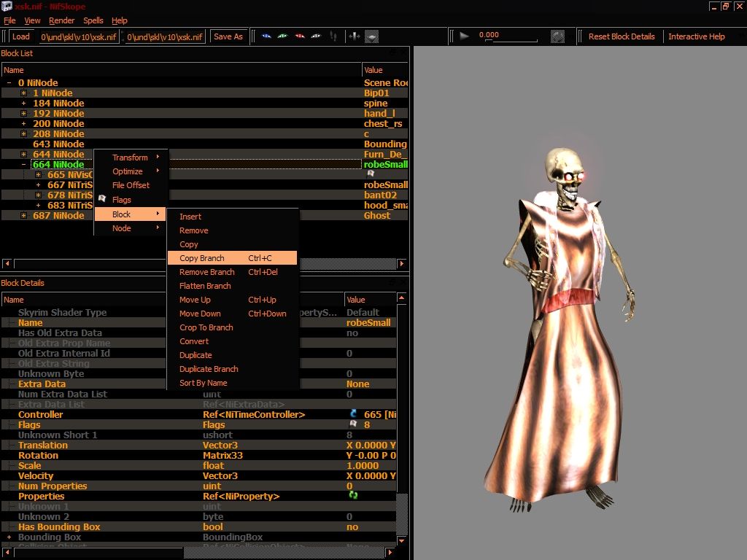Choose Duplicate Branch from the submenu

232,369
